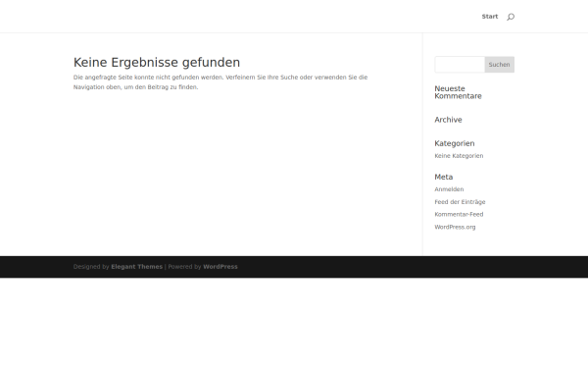Viewport: 588px width, 368px height.
Task: Click the Keine Kategorien text
Action: click(x=459, y=156)
